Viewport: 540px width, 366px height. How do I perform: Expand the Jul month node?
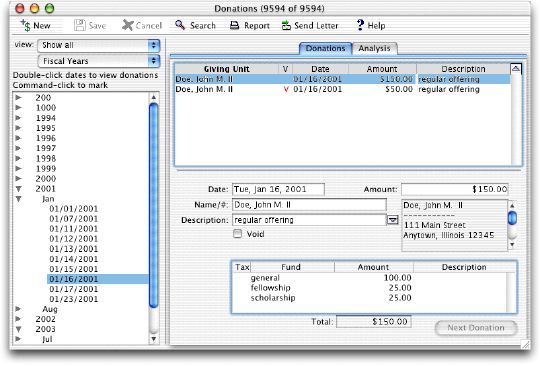[x=19, y=339]
